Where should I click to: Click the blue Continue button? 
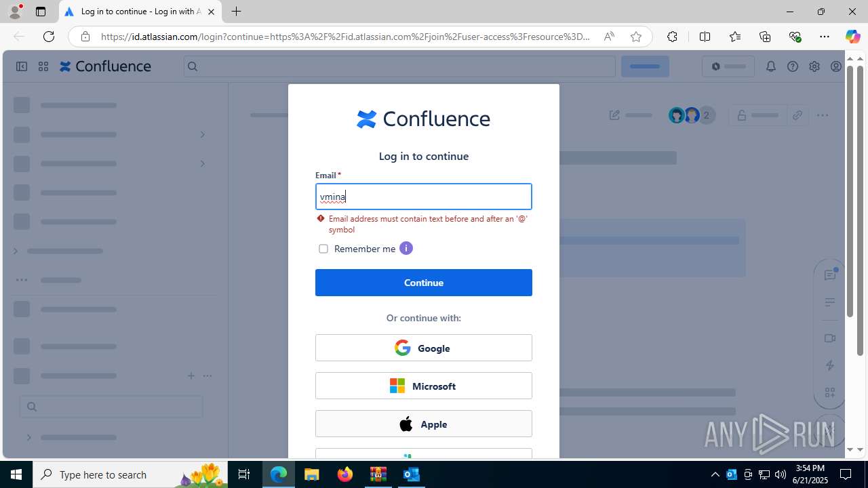424,283
